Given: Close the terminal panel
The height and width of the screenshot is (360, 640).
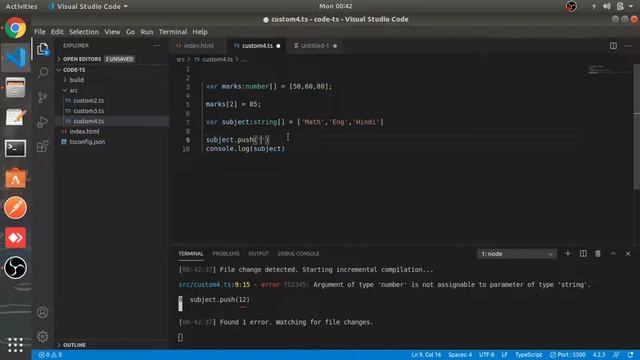Looking at the screenshot, I should (628, 253).
